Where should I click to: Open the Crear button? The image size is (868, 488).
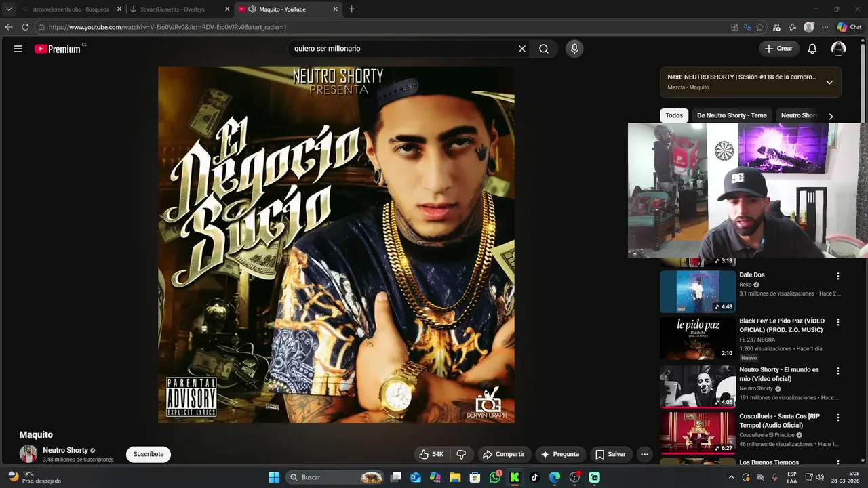pos(778,49)
